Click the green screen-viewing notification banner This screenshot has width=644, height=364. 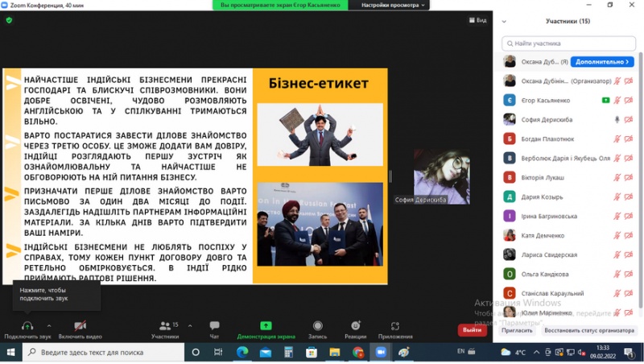(x=280, y=5)
